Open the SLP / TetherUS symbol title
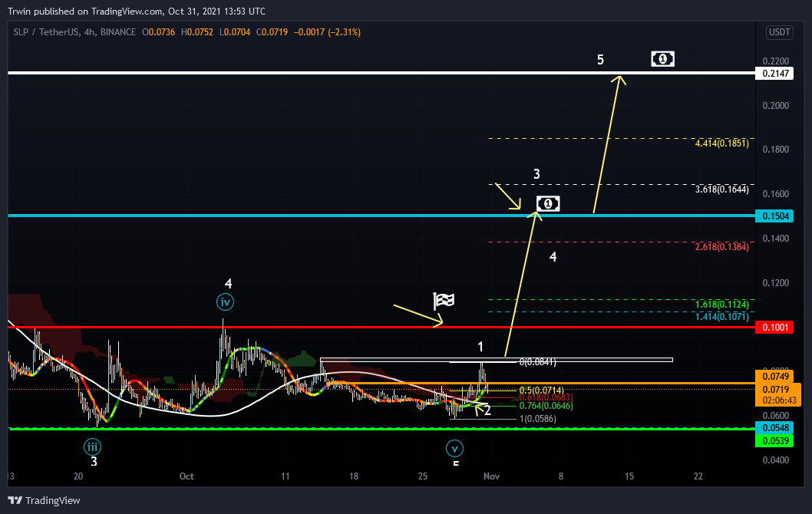Viewport: 812px width, 514px height. (x=74, y=32)
